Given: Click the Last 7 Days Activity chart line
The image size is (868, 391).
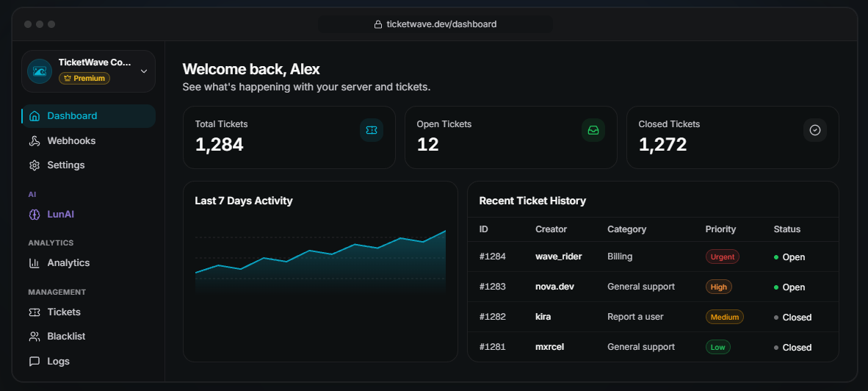Looking at the screenshot, I should (x=320, y=253).
